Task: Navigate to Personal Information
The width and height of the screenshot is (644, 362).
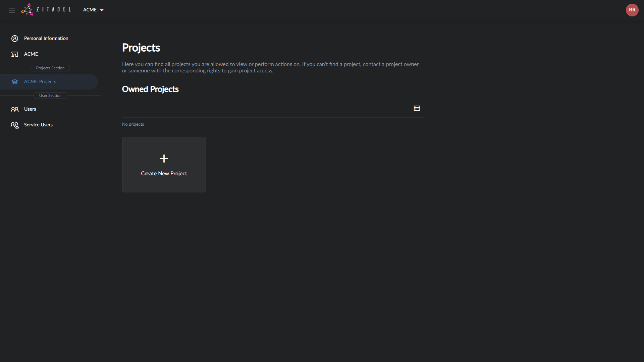Action: [x=46, y=38]
